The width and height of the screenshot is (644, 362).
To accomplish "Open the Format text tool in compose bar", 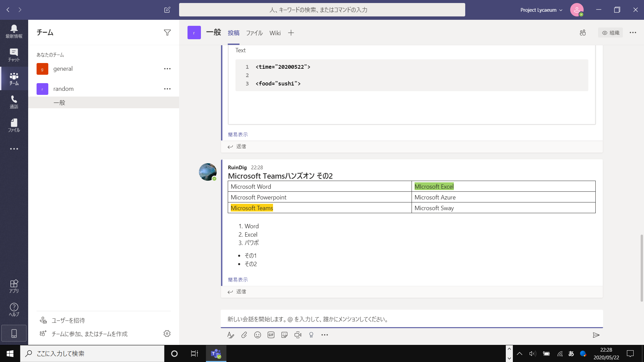I will [x=230, y=335].
